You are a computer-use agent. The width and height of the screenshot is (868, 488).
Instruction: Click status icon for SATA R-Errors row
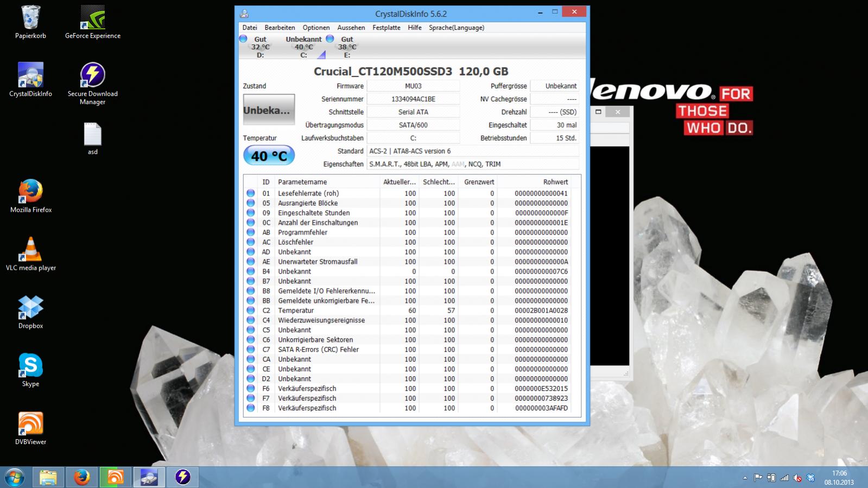point(251,350)
